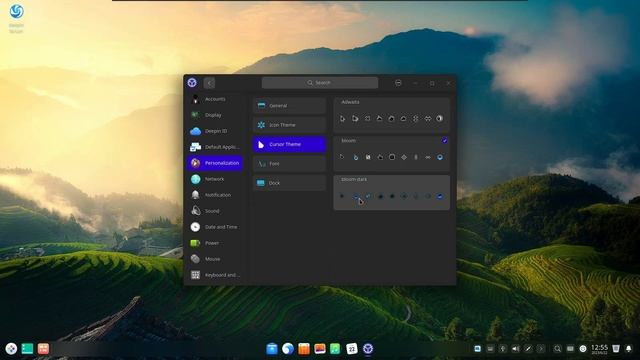
Task: Open the Music app from the dock
Action: click(336, 349)
